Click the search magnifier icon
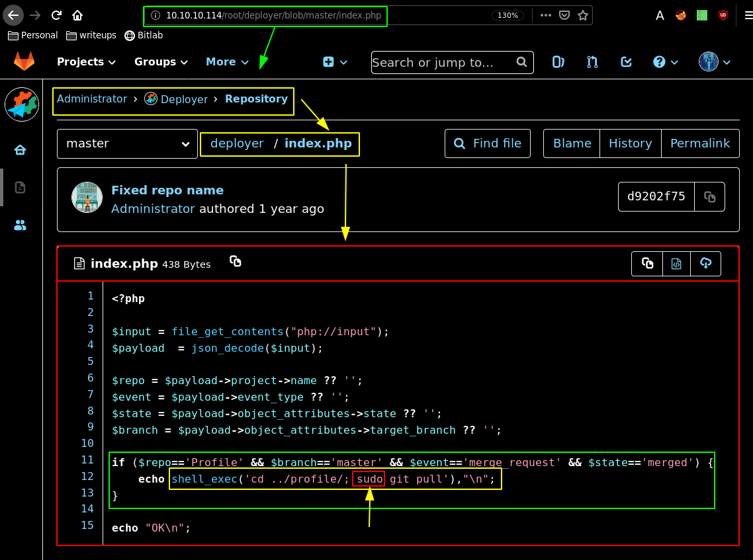Image resolution: width=753 pixels, height=560 pixels. [x=521, y=62]
